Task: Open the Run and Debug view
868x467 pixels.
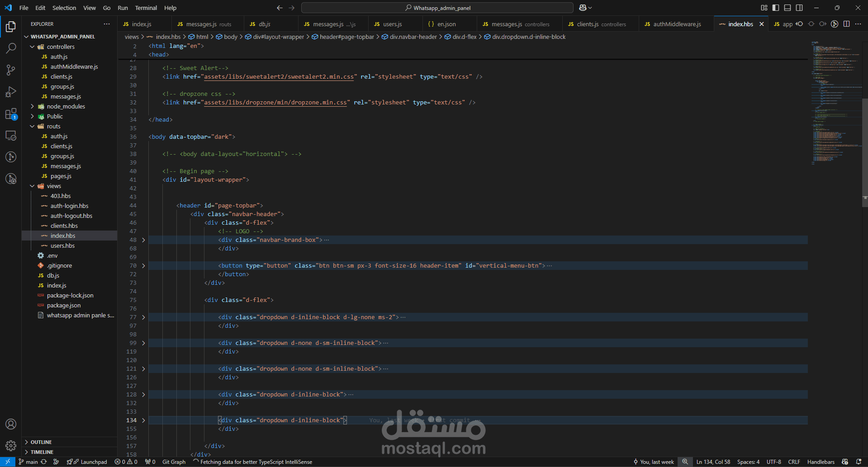Action: click(11, 92)
